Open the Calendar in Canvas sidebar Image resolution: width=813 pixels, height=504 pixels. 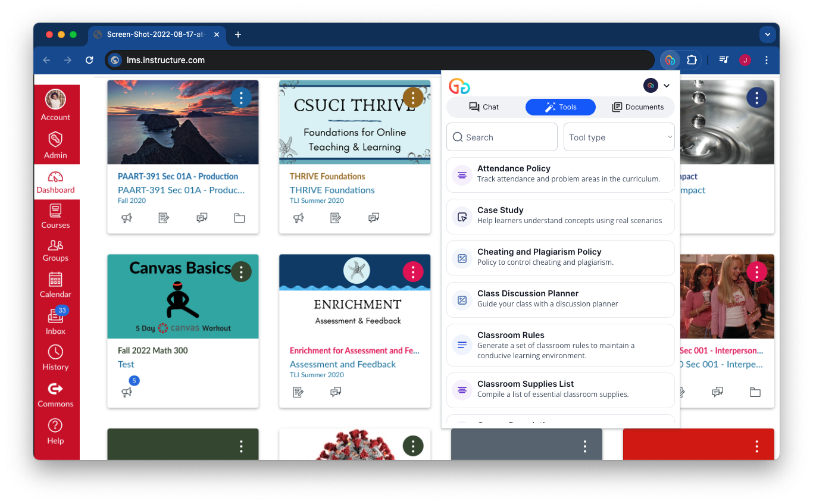pos(55,284)
